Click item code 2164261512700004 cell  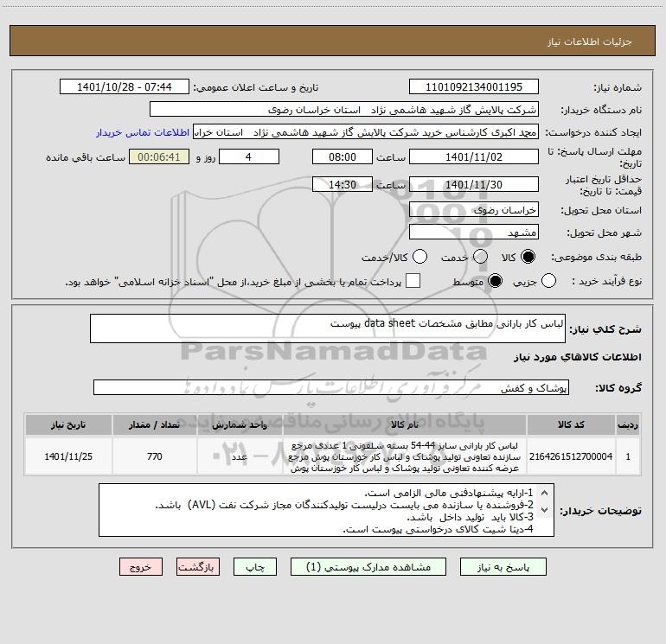pyautogui.click(x=571, y=456)
